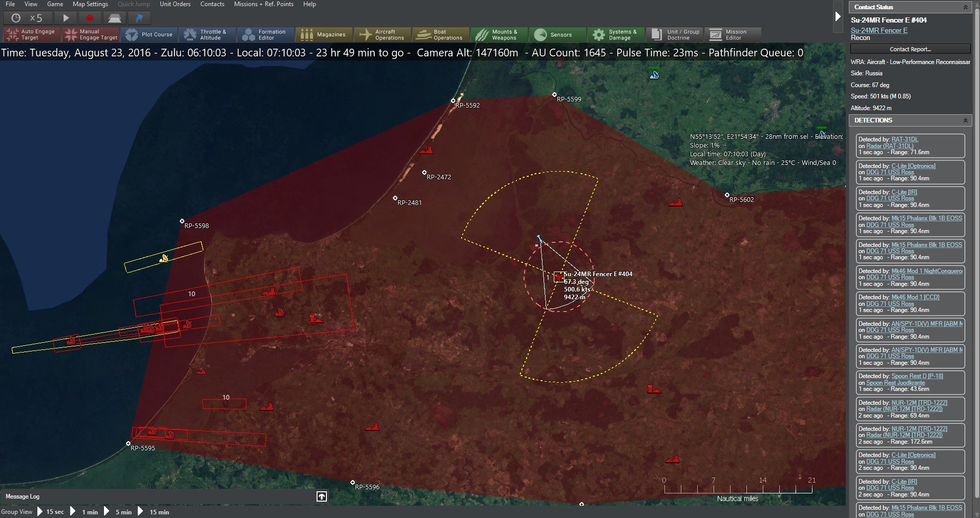Open the Aircraft Operations window

382,34
